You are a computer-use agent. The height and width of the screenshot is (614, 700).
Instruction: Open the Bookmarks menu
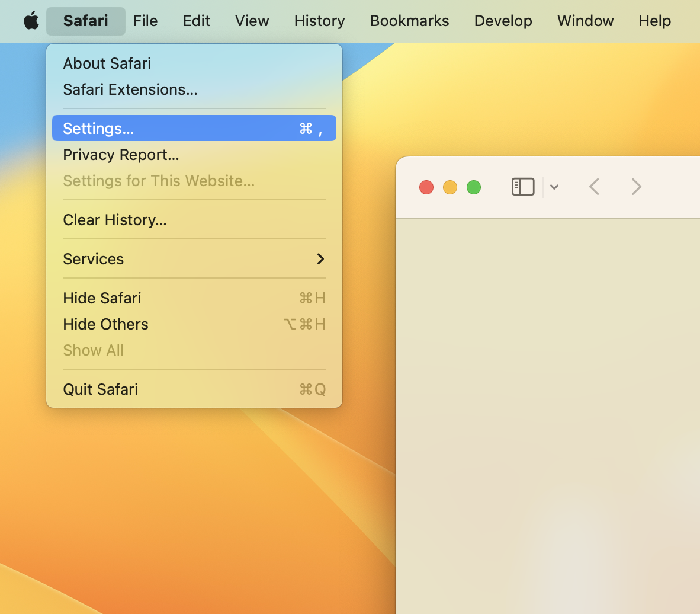409,21
